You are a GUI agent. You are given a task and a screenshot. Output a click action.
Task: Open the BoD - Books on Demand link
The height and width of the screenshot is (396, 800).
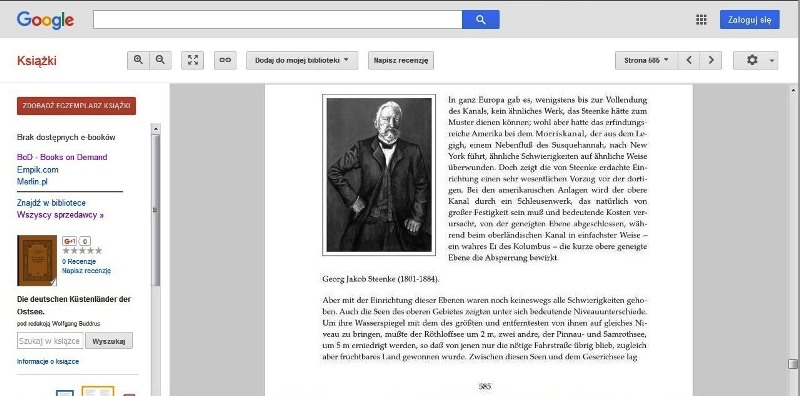pos(62,157)
